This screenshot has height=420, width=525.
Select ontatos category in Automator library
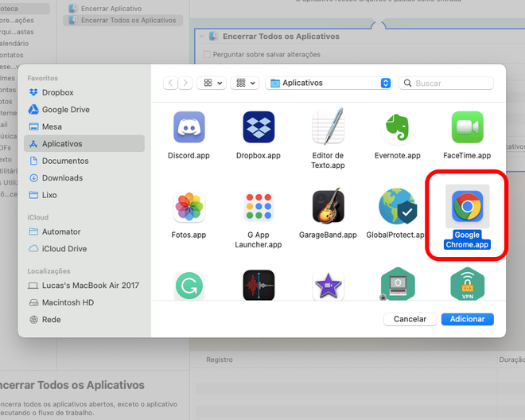pos(12,55)
